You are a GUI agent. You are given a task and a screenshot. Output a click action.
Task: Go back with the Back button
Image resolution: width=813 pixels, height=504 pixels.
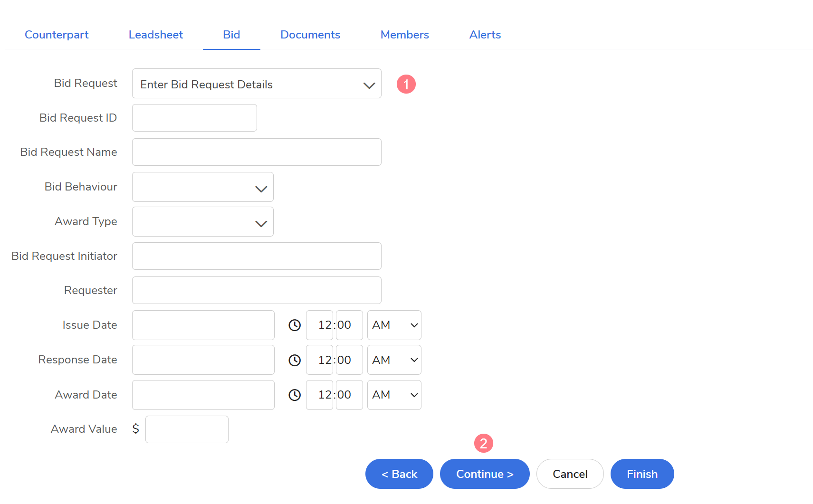[x=399, y=474]
